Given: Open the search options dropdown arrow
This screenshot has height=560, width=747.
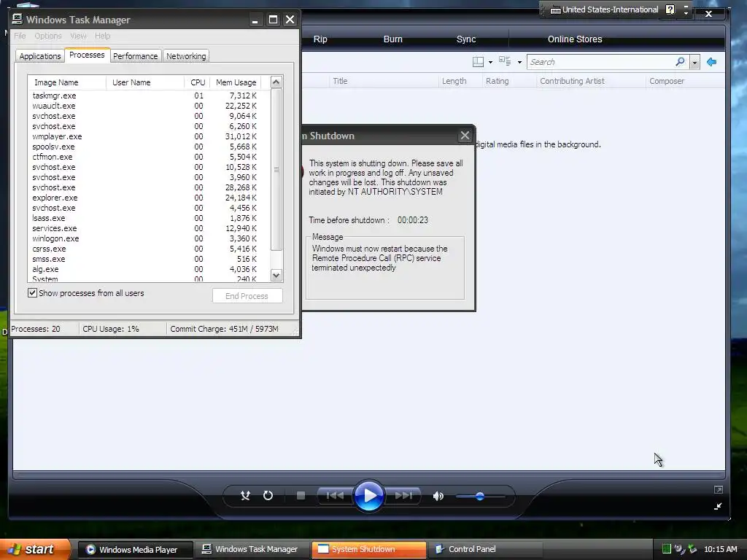Looking at the screenshot, I should (695, 63).
